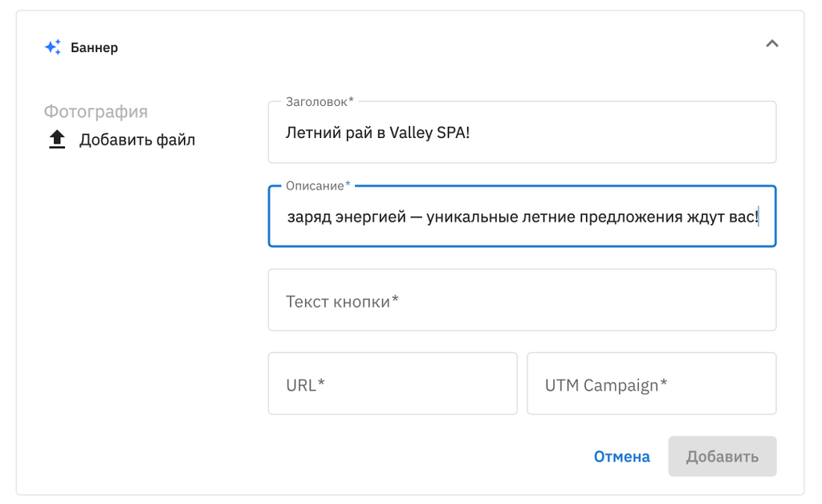Place cursor on word "уникальные" in description
Image resolution: width=822 pixels, height=504 pixels.
tap(470, 217)
